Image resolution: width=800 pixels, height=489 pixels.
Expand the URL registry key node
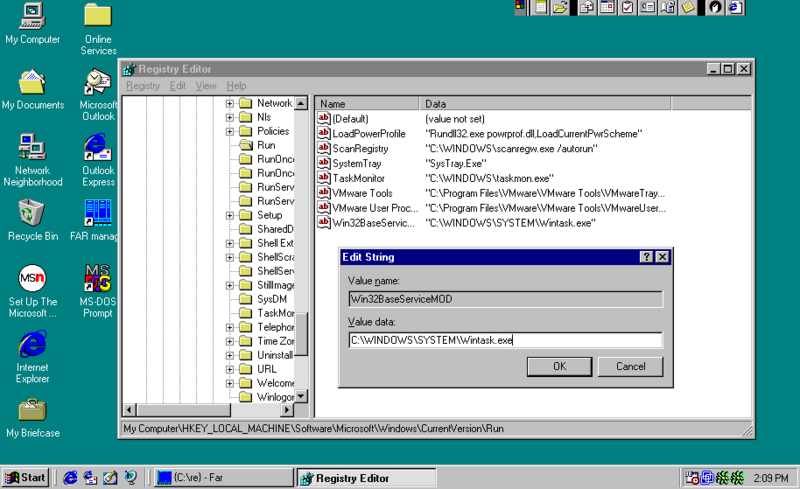(x=230, y=369)
